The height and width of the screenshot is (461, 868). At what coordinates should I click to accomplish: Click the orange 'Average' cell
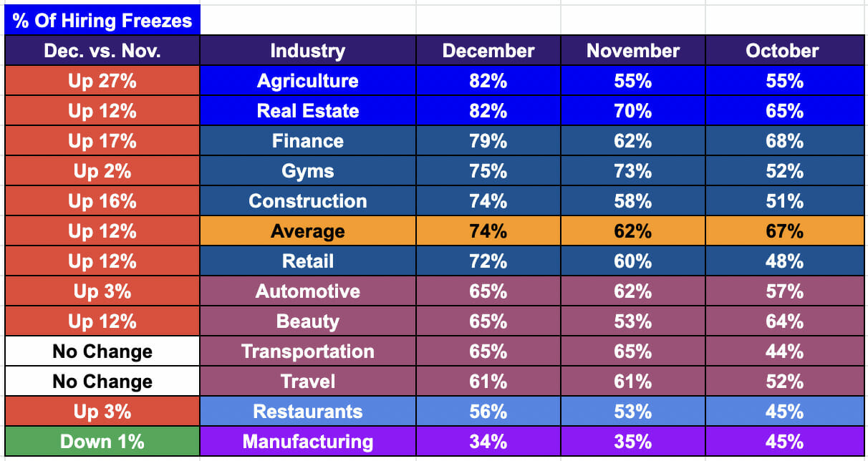coord(307,231)
